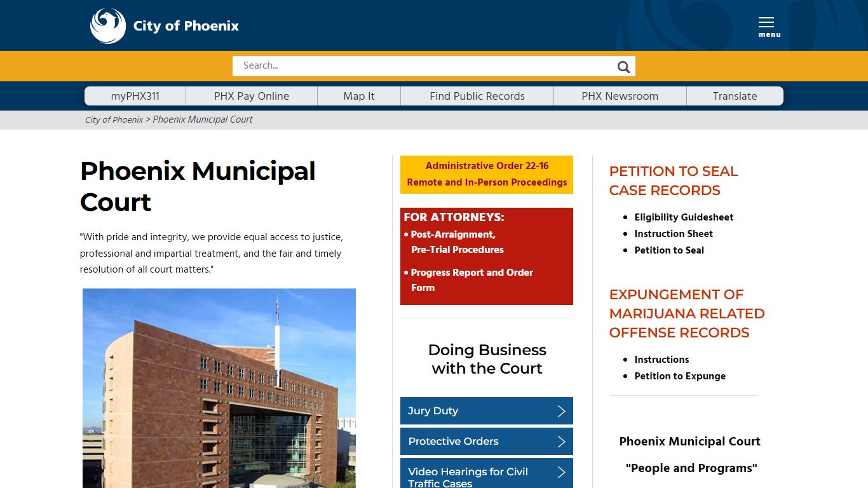Open PHX Pay Online
868x488 pixels.
(x=252, y=96)
